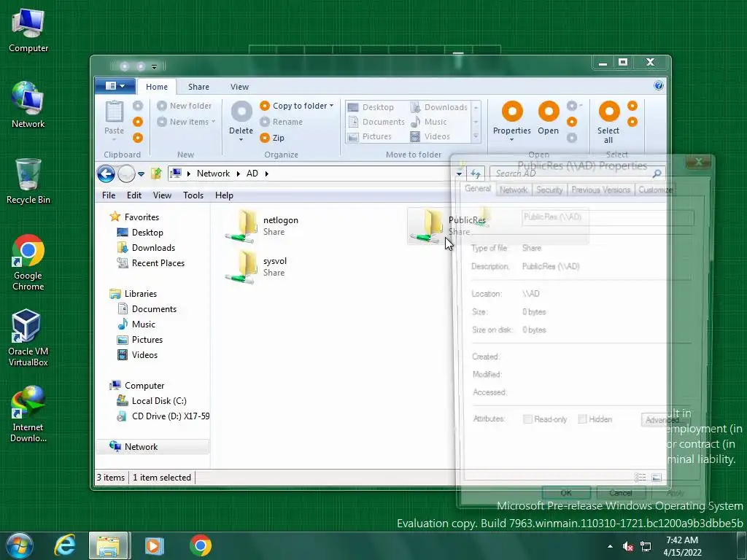This screenshot has width=747, height=560.
Task: Click the New folder ribbon icon
Action: [162, 106]
